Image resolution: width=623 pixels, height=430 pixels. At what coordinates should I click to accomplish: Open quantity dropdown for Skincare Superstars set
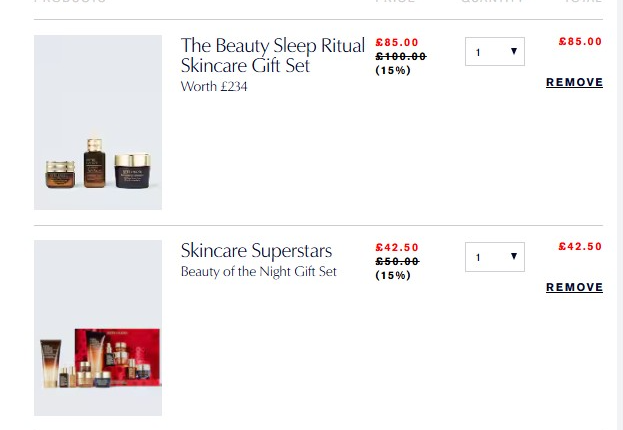pos(494,257)
